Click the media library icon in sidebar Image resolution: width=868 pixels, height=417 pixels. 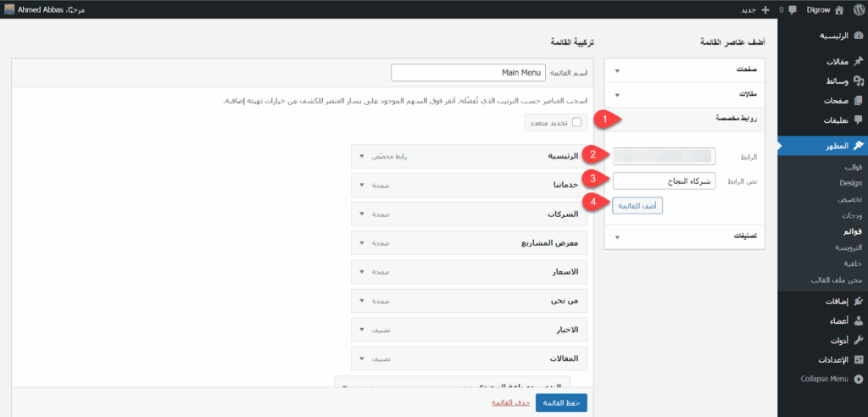click(858, 82)
